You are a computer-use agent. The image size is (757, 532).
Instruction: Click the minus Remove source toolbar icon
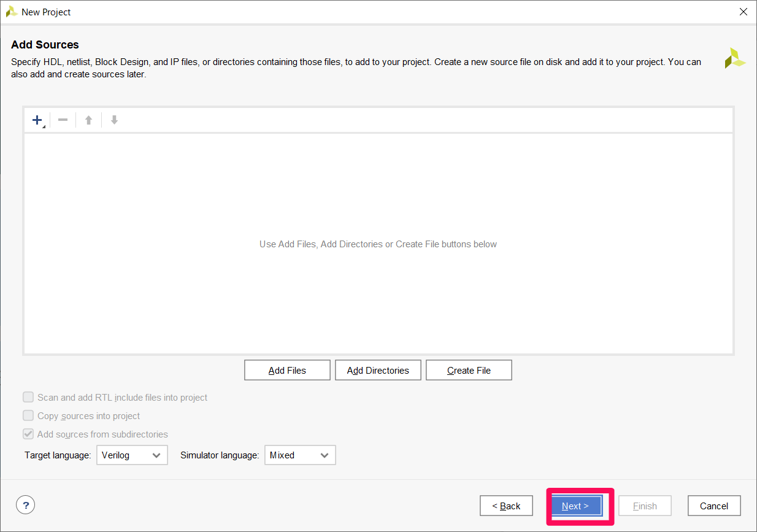[x=63, y=120]
